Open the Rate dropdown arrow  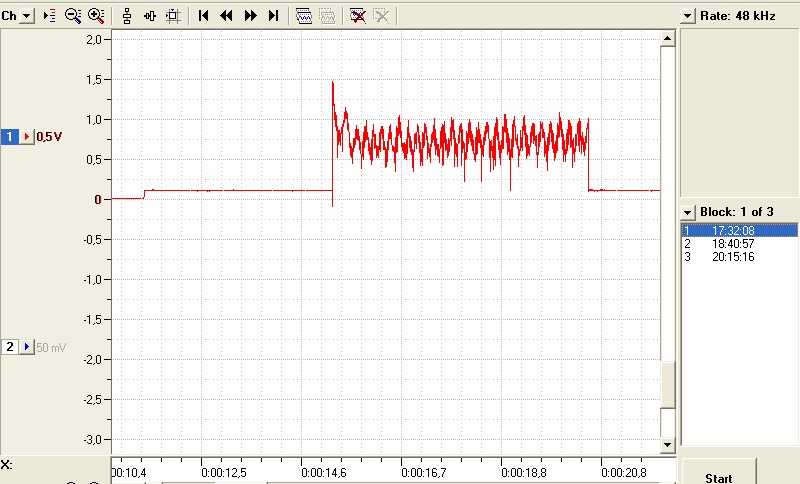click(x=688, y=16)
